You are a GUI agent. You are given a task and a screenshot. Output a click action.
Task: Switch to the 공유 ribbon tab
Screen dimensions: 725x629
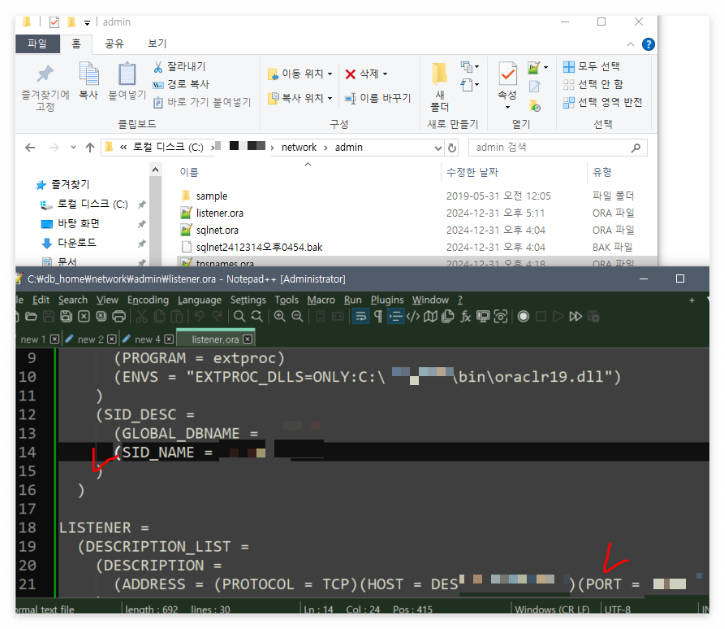[x=114, y=43]
